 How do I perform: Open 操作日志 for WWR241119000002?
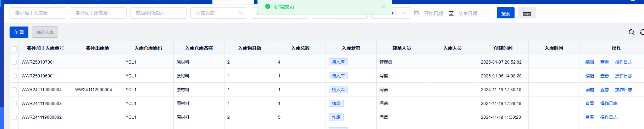click(609, 117)
